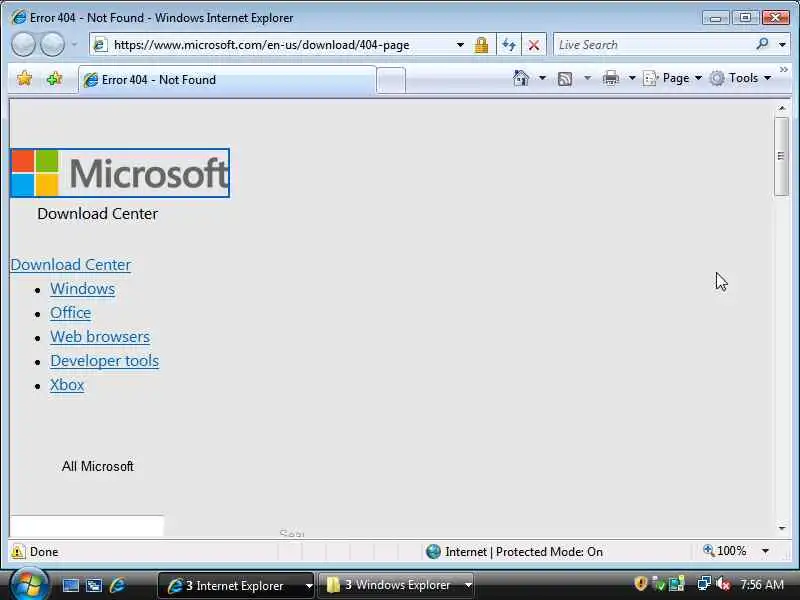Expand the address bar history dropdown

[460, 45]
